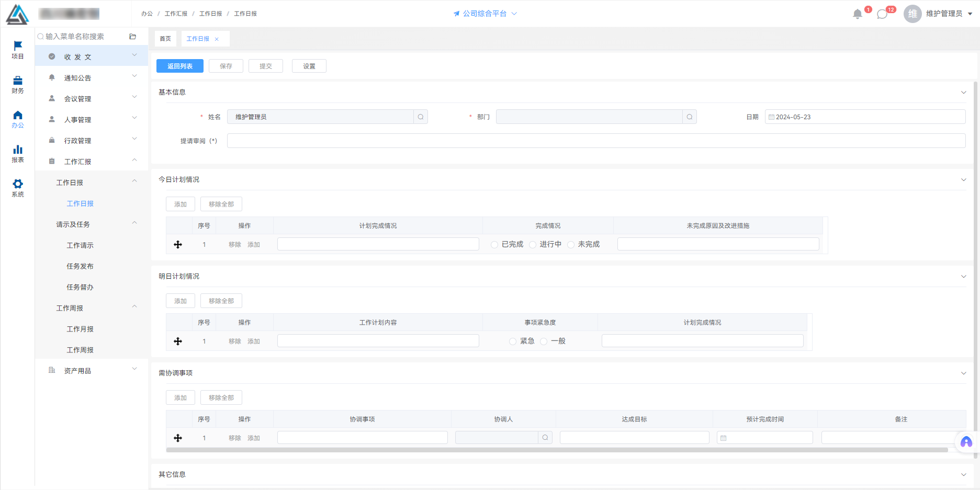This screenshot has width=980, height=490.
Task: Click 移除全部 under 明日计划情况
Action: click(x=221, y=301)
